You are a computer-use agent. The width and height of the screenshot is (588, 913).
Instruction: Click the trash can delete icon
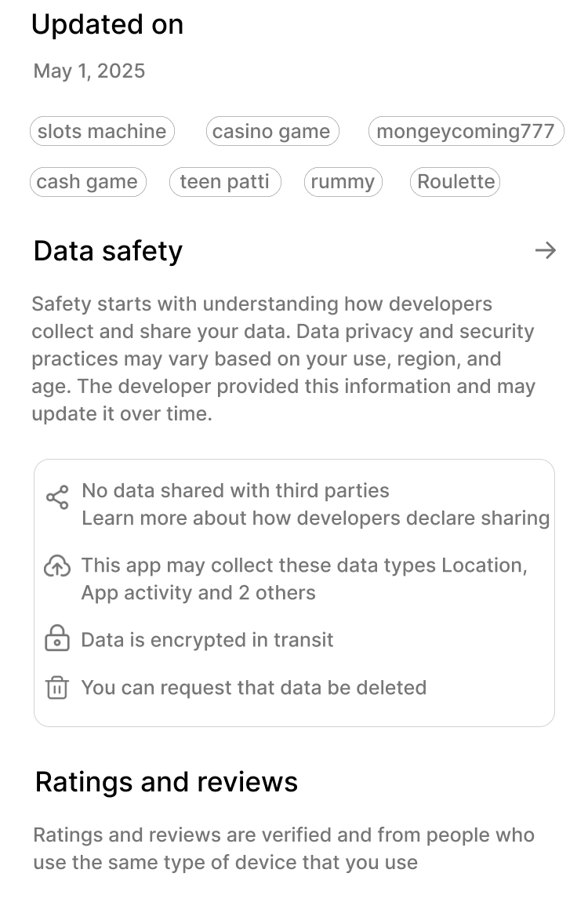57,687
